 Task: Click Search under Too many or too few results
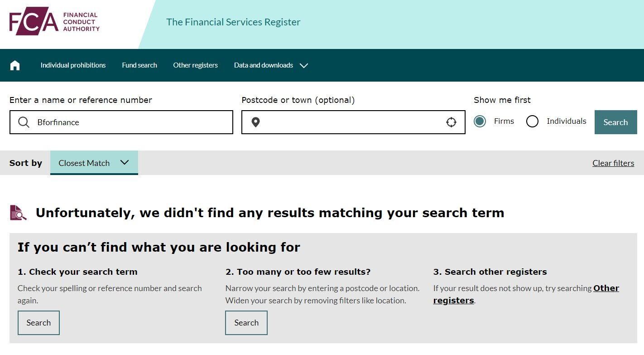coord(246,323)
